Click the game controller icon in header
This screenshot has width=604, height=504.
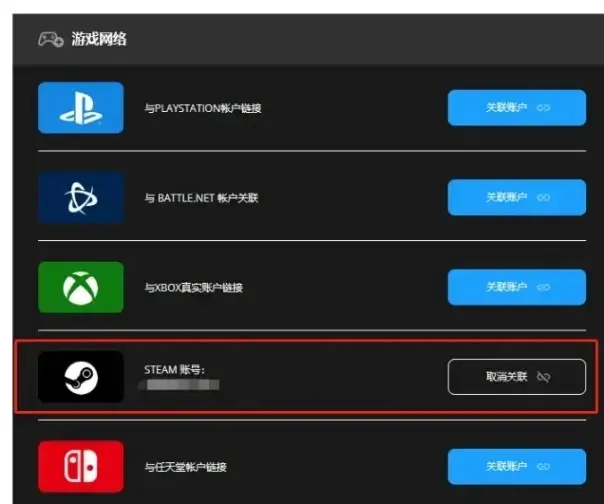pos(50,39)
